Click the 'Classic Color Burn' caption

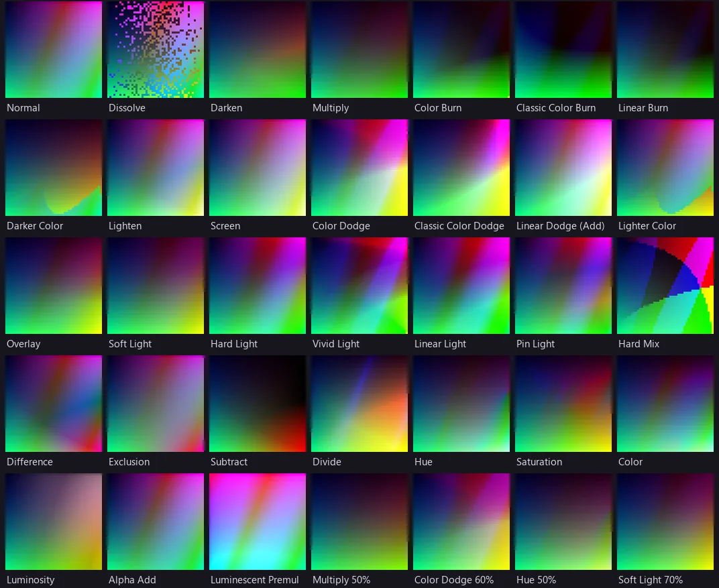point(556,108)
